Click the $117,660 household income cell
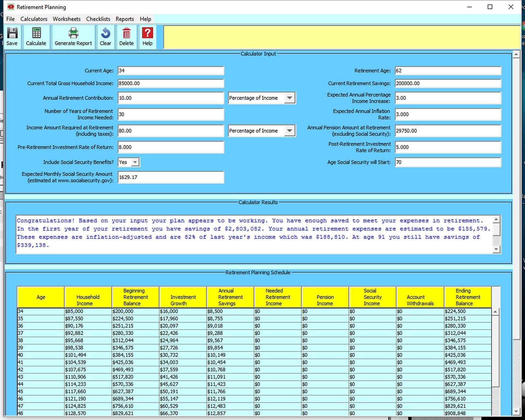The height and width of the screenshot is (420, 525). pyautogui.click(x=88, y=391)
